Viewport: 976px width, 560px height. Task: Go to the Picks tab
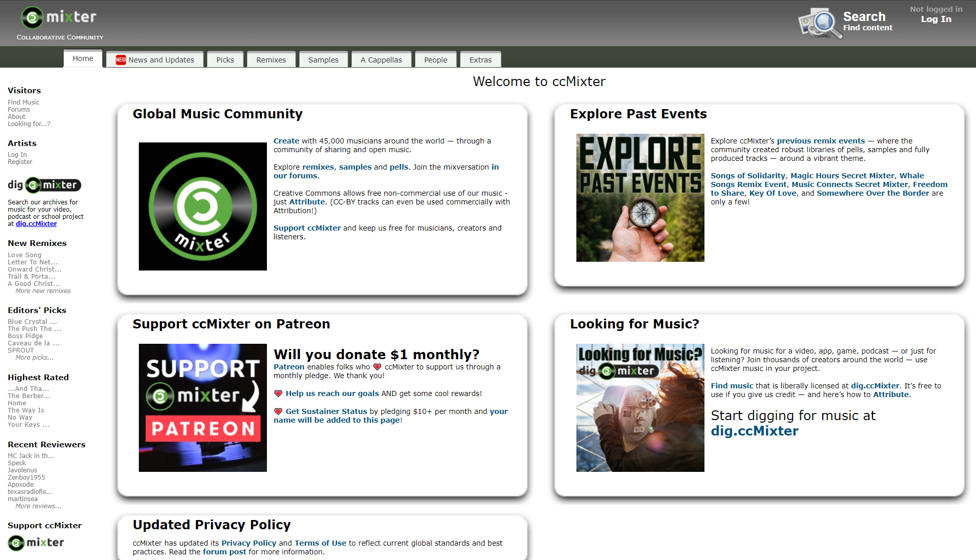click(225, 60)
